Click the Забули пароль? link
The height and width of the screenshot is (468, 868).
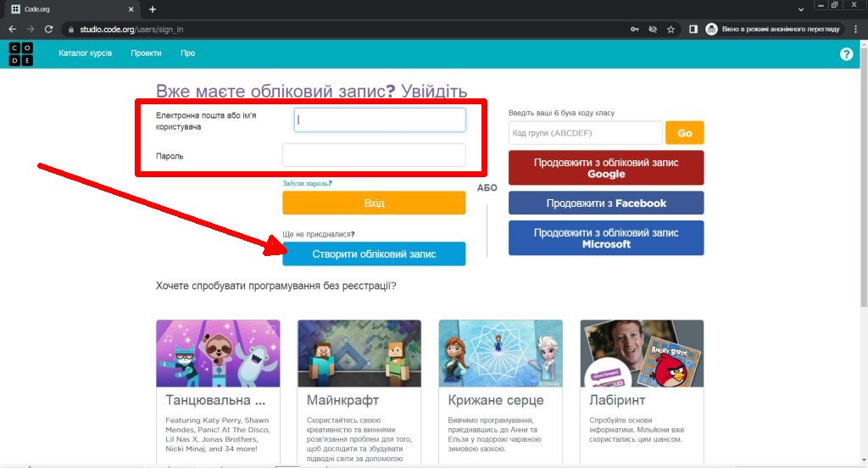tap(307, 183)
